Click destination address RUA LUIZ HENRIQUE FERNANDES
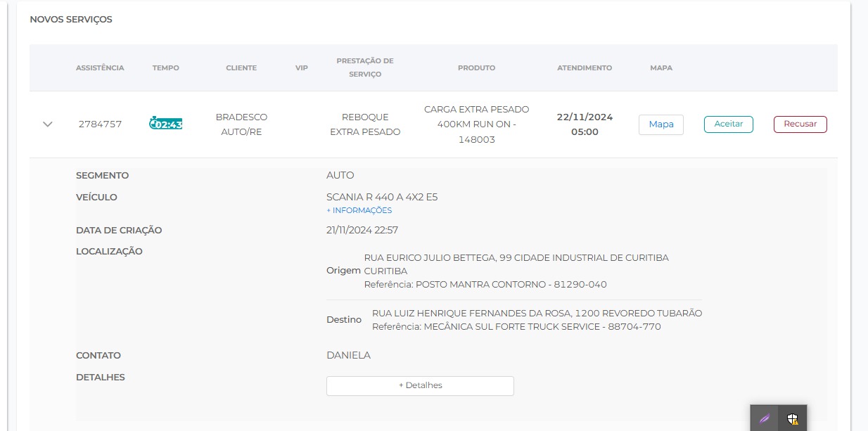868x431 pixels. (537, 313)
